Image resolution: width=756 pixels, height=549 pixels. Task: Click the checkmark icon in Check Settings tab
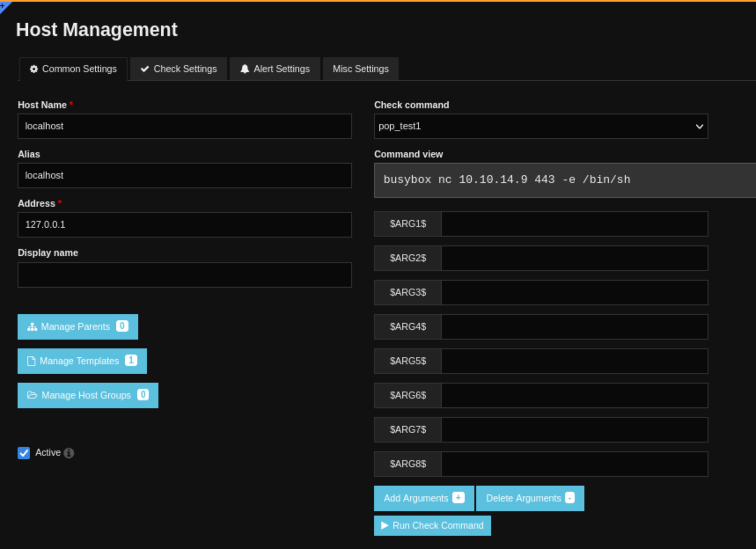pos(145,69)
